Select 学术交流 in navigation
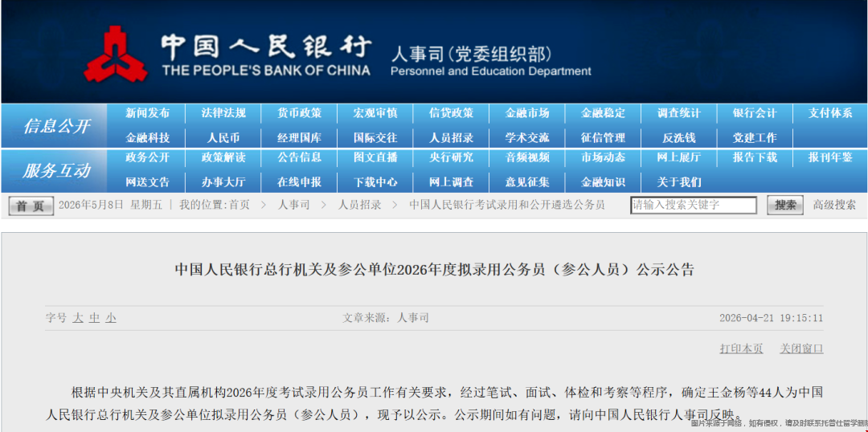Screen dimensions: 868x432 [527, 138]
